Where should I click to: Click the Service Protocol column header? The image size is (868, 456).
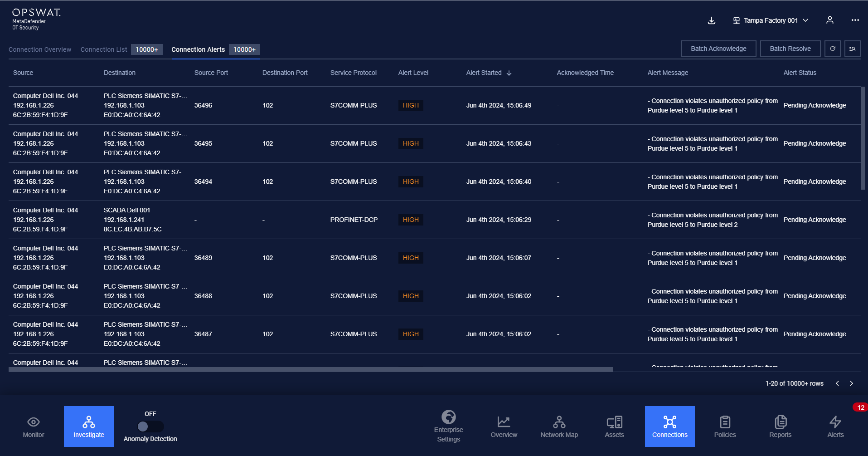354,73
